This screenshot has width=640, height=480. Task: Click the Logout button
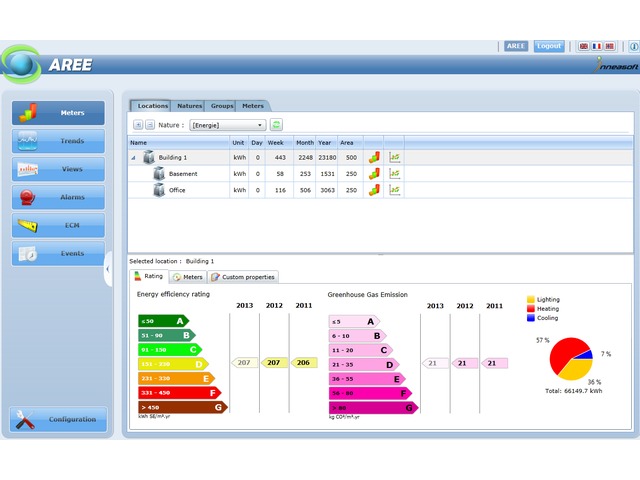(548, 46)
